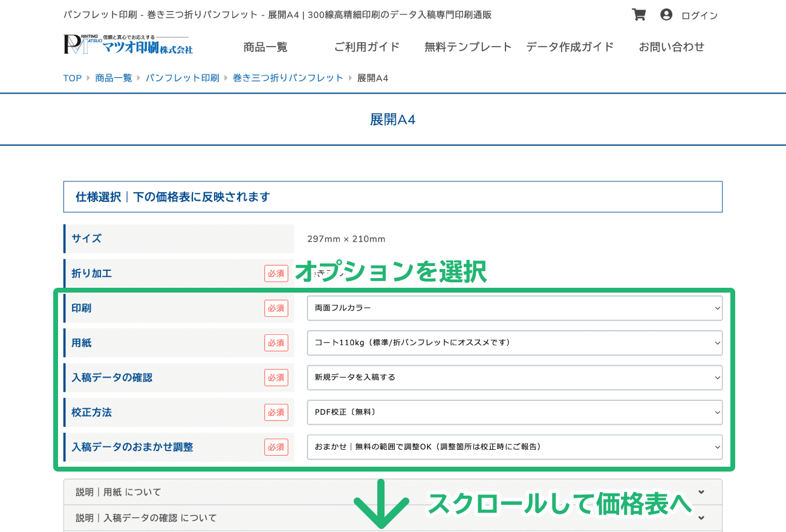Open the データ作成ガイド menu
The width and height of the screenshot is (786, 532).
(569, 47)
